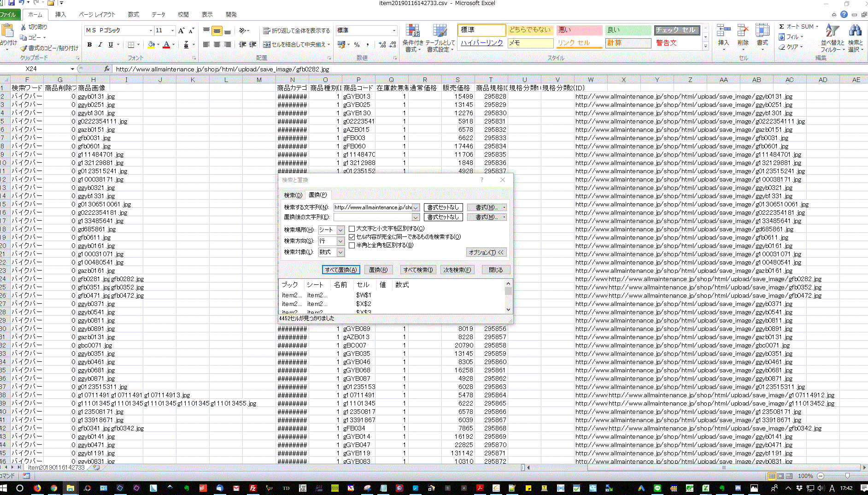Enable the match case checkbox
Screen dimensions: 868x495
pyautogui.click(x=352, y=229)
